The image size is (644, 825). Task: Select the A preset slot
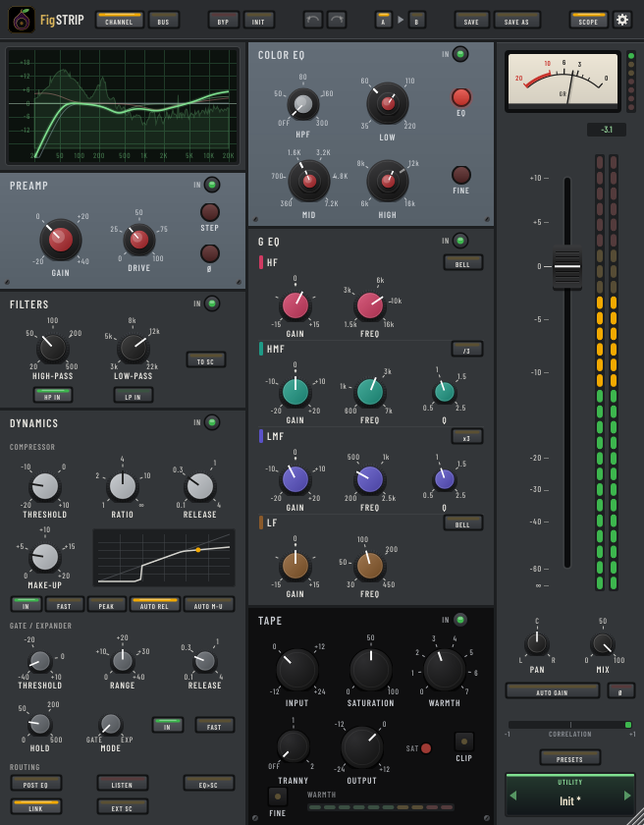pos(383,20)
